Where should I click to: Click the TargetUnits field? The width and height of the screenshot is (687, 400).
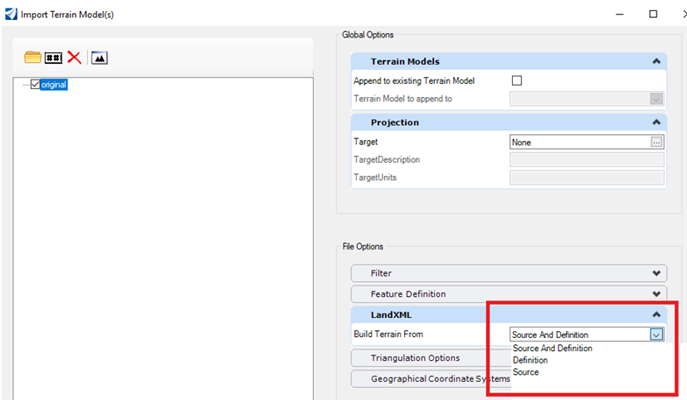pyautogui.click(x=587, y=177)
